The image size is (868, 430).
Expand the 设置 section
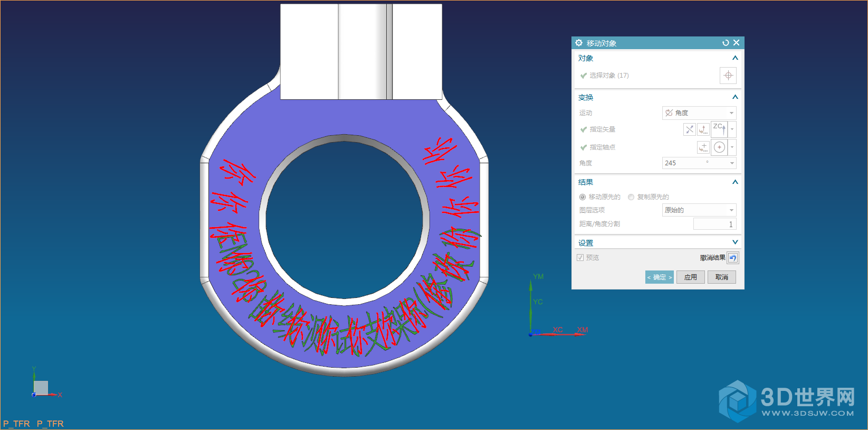point(735,242)
